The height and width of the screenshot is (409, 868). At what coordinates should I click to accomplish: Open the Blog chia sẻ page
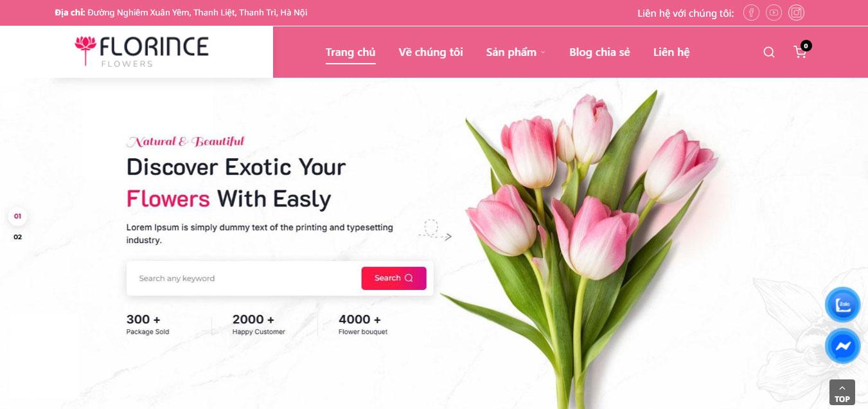click(599, 52)
